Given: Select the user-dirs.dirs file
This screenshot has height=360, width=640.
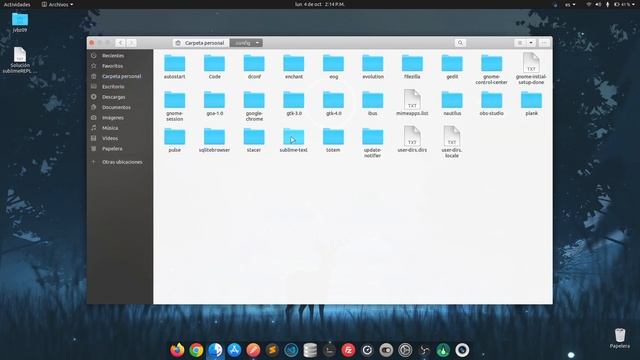Looking at the screenshot, I should (412, 139).
